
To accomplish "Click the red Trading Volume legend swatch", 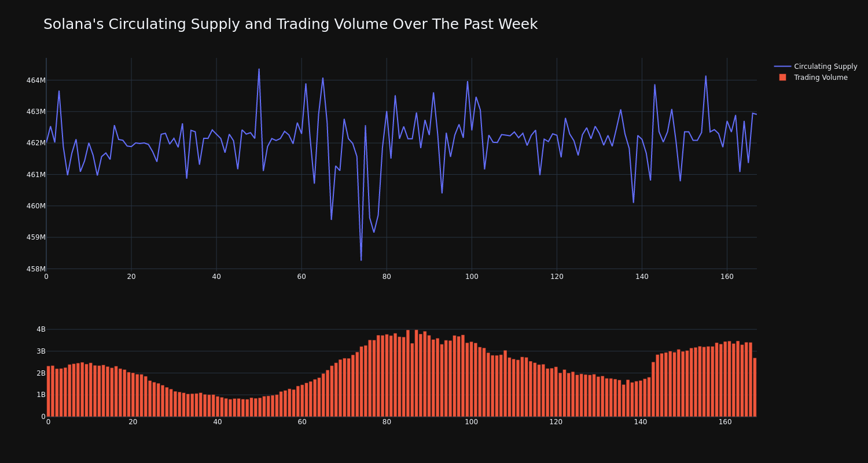I will pyautogui.click(x=782, y=78).
